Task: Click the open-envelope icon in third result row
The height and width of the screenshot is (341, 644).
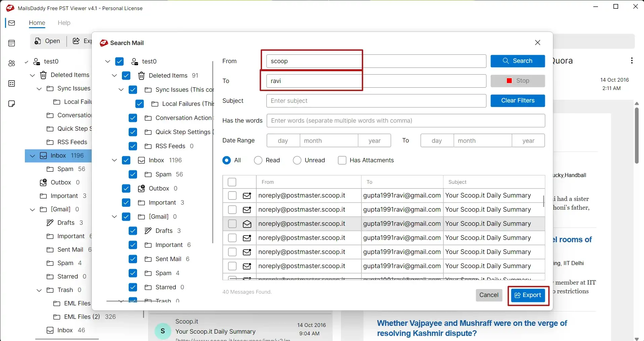Action: point(247,224)
